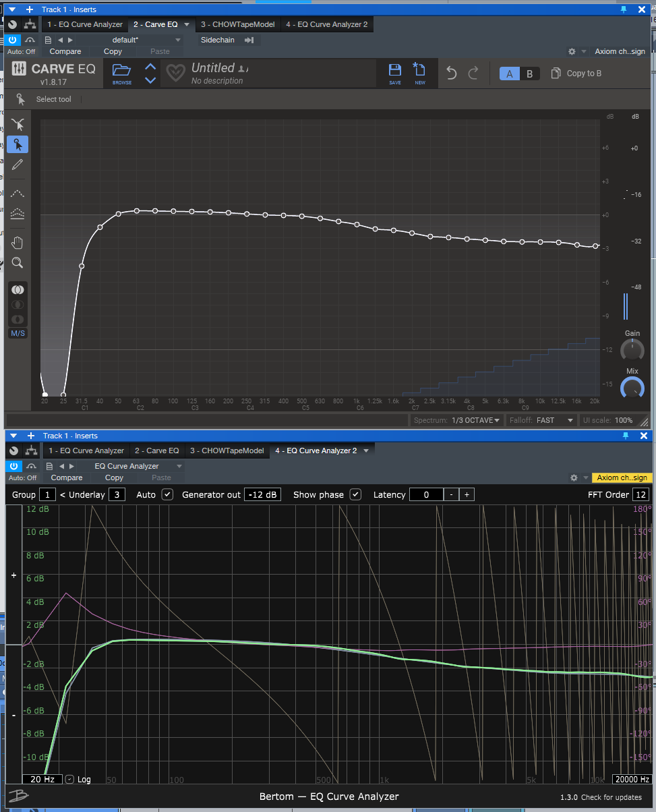Collapse the top Track 1 Inserts triangle
The image size is (656, 812).
(x=13, y=9)
